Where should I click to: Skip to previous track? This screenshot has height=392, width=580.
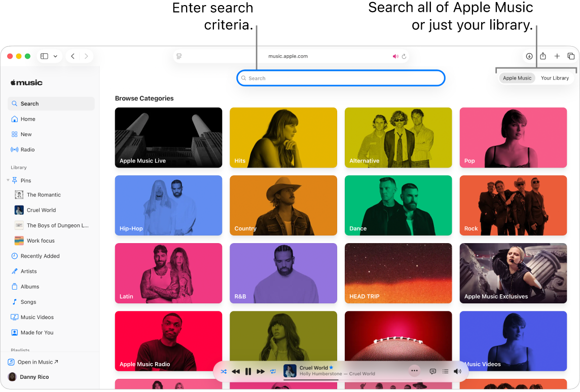coord(236,371)
